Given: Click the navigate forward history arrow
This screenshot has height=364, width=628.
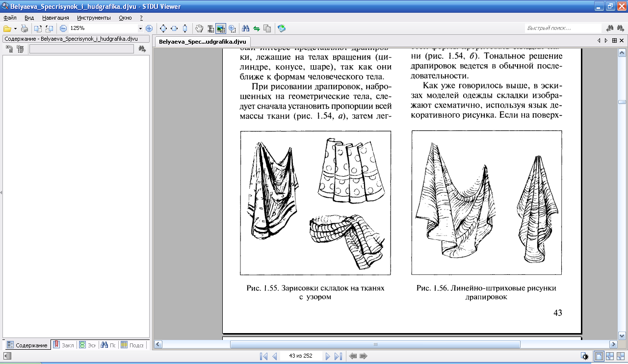Looking at the screenshot, I should pos(364,356).
